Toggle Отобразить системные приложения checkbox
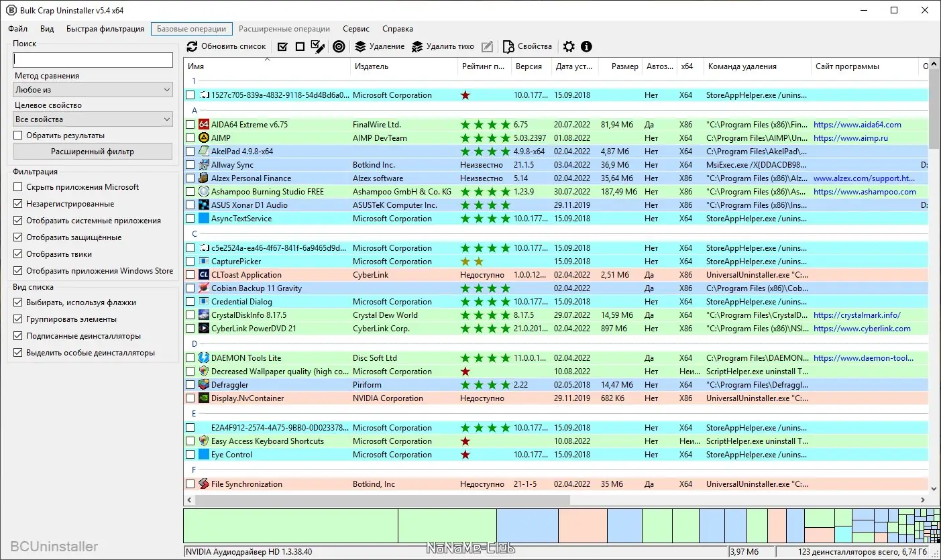The image size is (941, 560). 18,221
